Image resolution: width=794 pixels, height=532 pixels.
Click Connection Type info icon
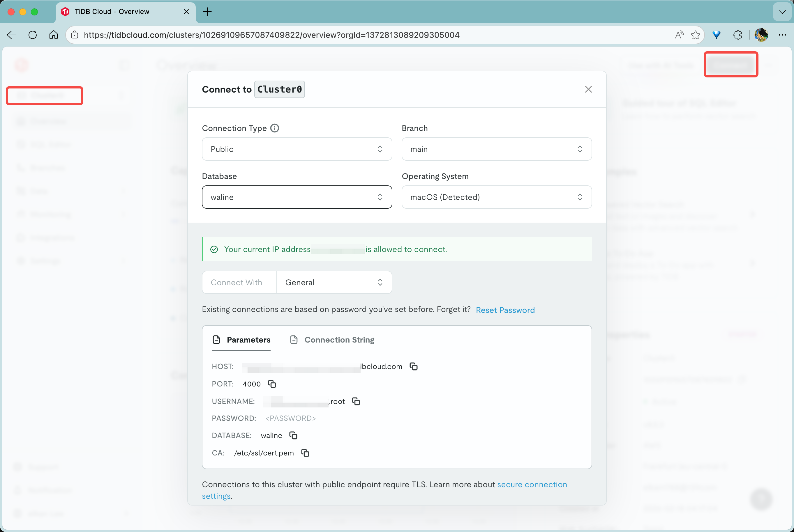tap(274, 128)
